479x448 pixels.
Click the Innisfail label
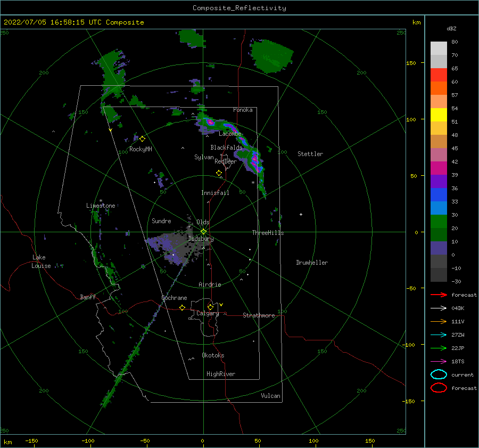215,193
